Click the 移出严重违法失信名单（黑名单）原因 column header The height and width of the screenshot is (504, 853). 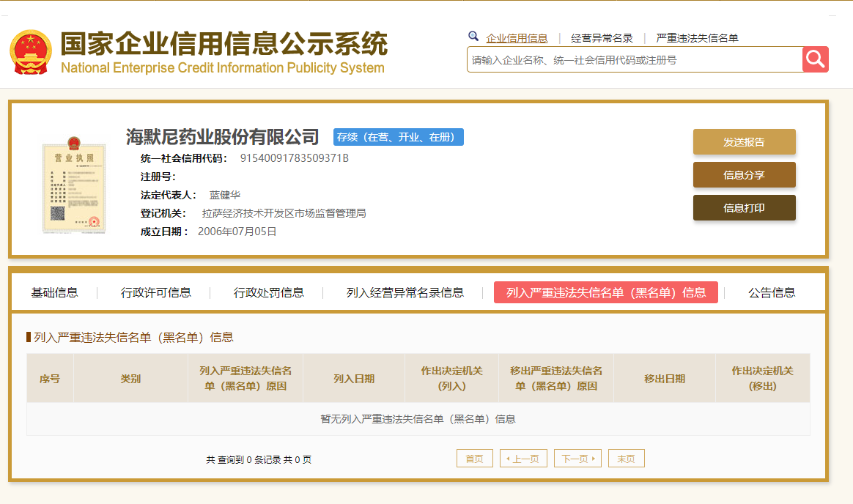[x=556, y=379]
